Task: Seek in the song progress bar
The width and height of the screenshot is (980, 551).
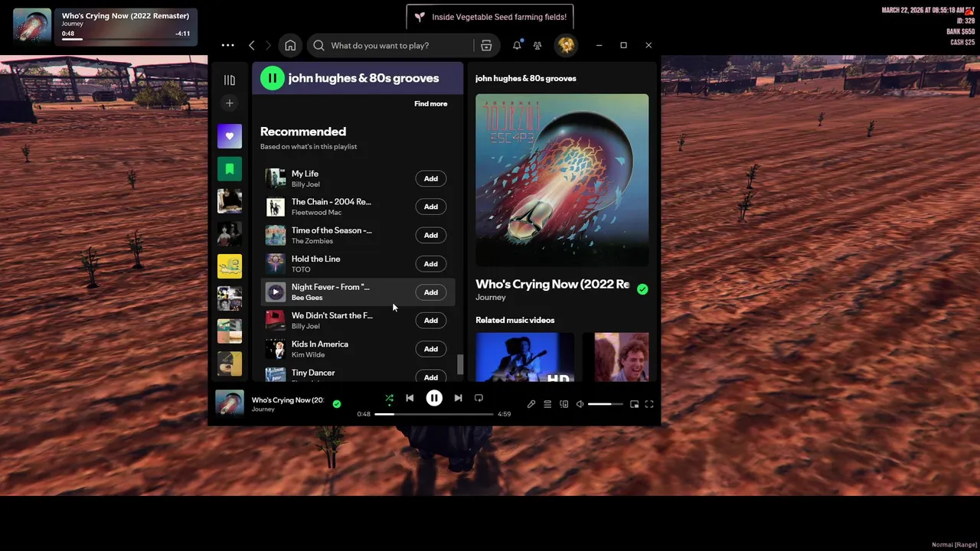Action: [x=434, y=414]
